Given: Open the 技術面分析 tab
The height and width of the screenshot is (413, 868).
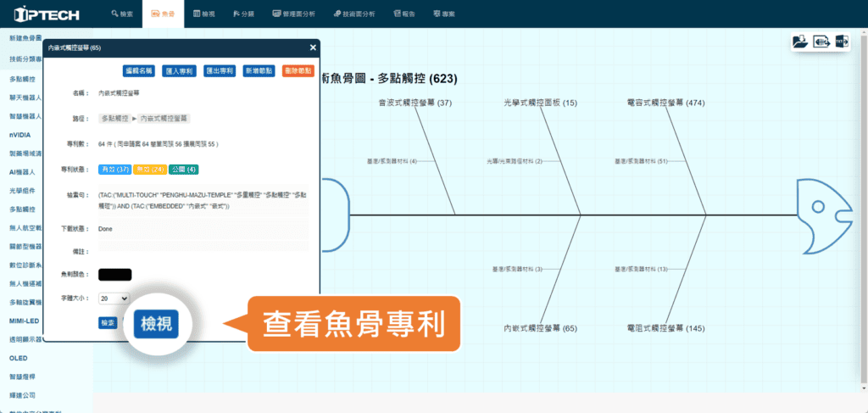Looking at the screenshot, I should 353,14.
